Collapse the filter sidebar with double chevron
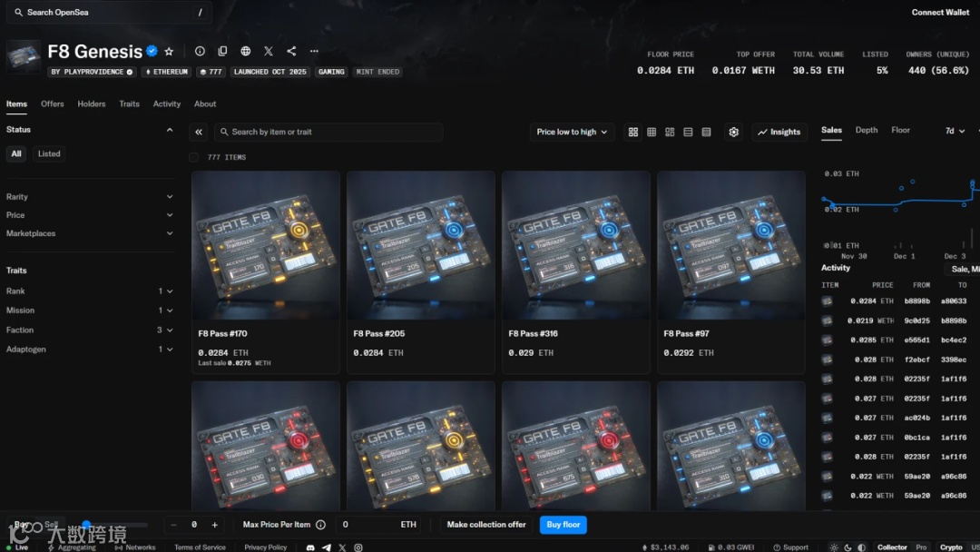This screenshot has height=552, width=980. pyautogui.click(x=199, y=132)
